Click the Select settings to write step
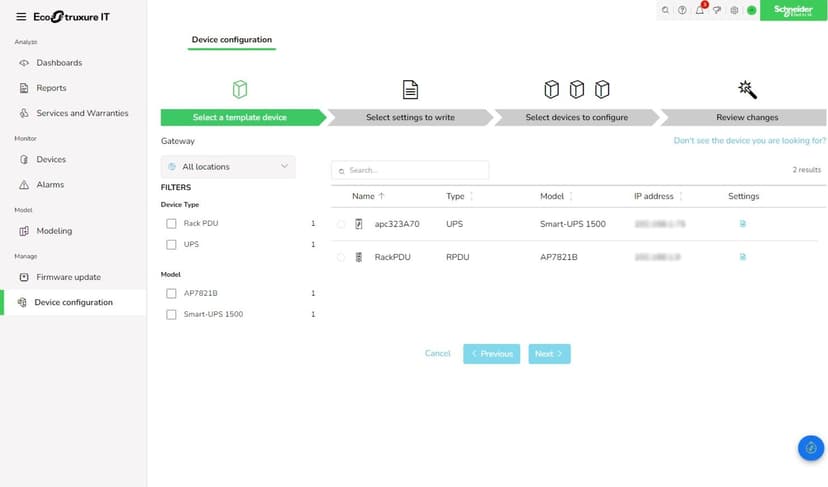Viewport: 828px width, 487px height. click(x=410, y=117)
